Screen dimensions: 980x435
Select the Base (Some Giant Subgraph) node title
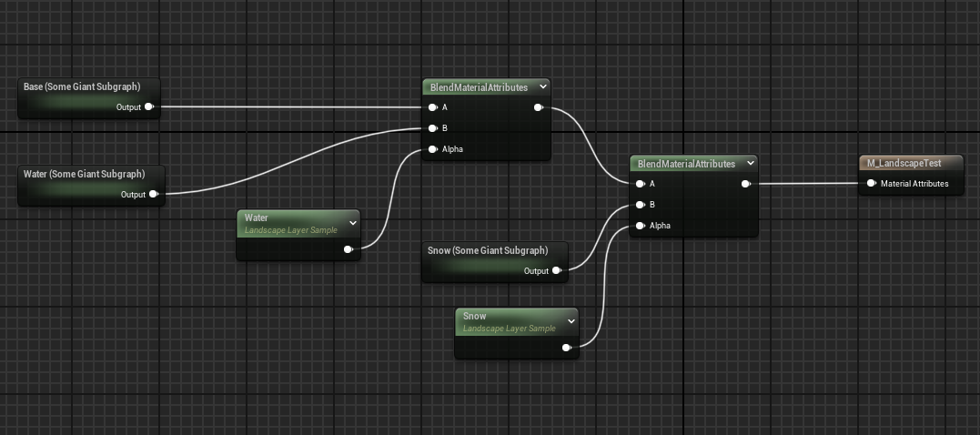pos(82,86)
